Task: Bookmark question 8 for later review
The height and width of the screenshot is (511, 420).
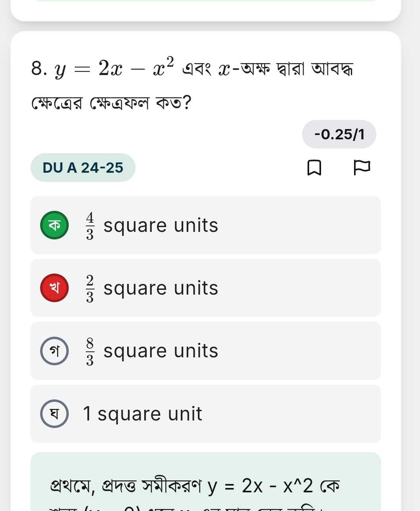Action: pyautogui.click(x=315, y=168)
